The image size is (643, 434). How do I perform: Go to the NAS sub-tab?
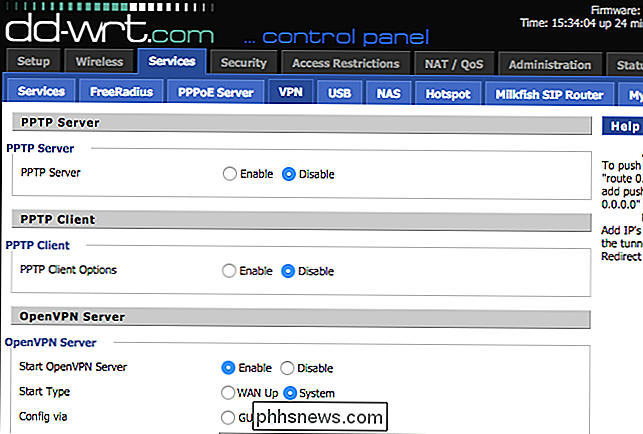pyautogui.click(x=388, y=94)
